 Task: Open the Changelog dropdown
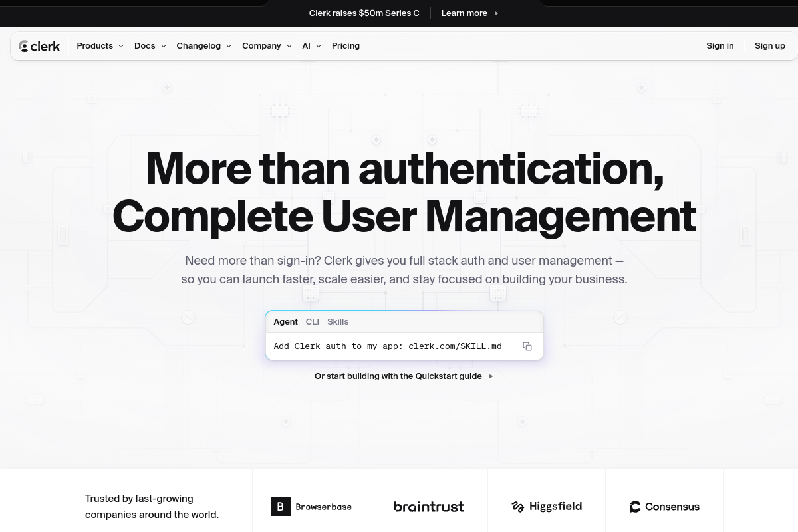pyautogui.click(x=204, y=46)
